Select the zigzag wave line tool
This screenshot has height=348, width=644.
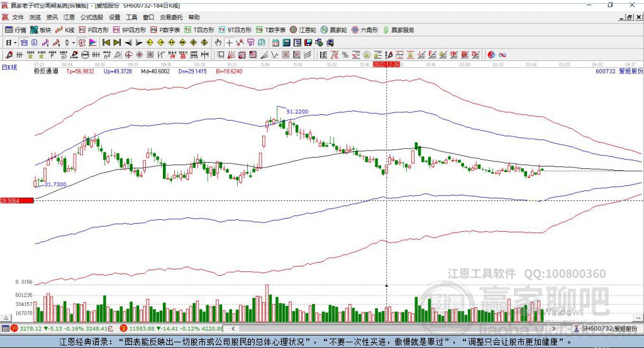(x=274, y=55)
